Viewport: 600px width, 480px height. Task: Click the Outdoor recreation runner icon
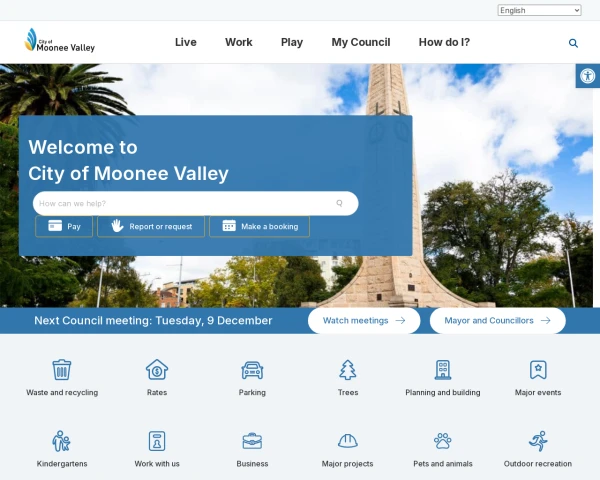[x=538, y=441]
